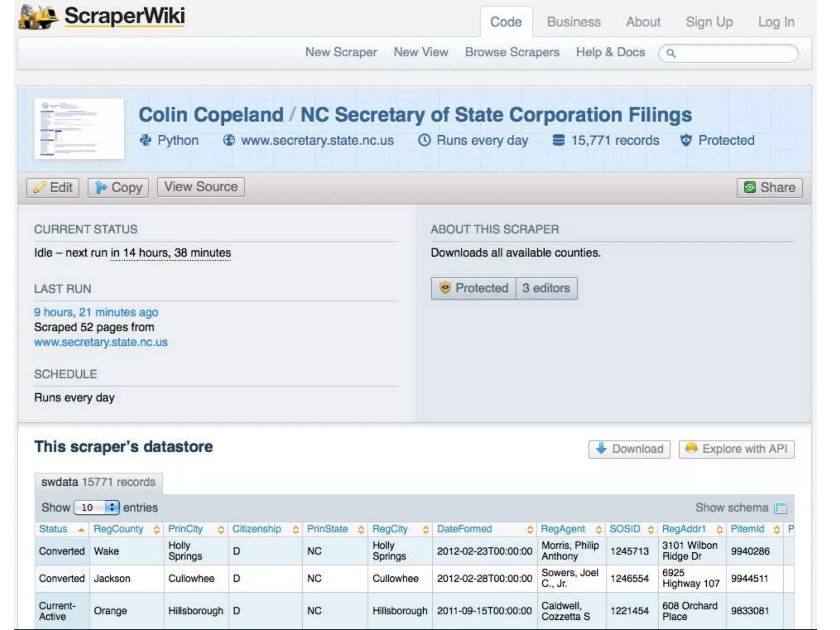The height and width of the screenshot is (630, 840).
Task: Click the Show schema table icon
Action: click(780, 508)
